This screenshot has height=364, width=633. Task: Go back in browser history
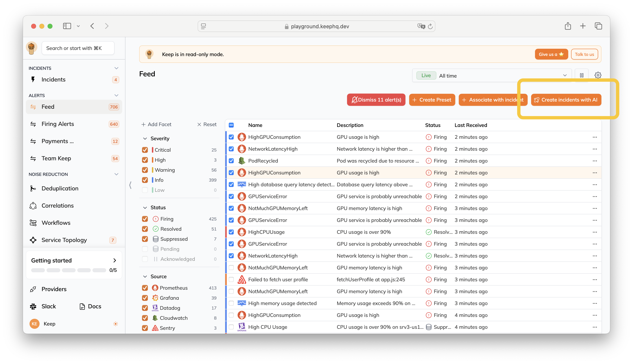coord(92,26)
